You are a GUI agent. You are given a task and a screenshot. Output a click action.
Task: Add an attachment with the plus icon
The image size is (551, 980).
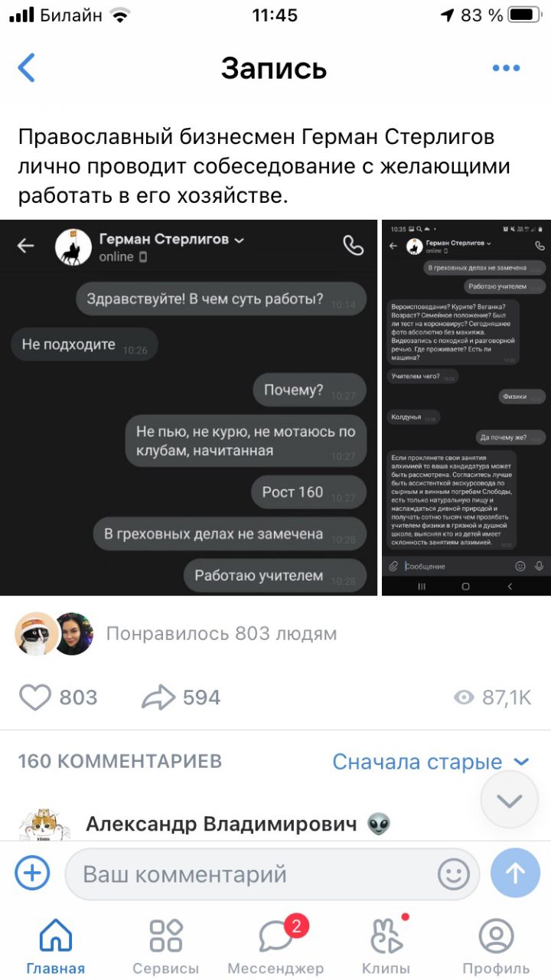33,874
